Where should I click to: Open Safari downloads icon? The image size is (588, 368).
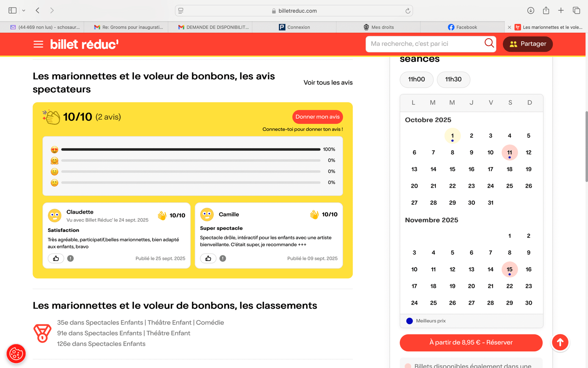531,10
